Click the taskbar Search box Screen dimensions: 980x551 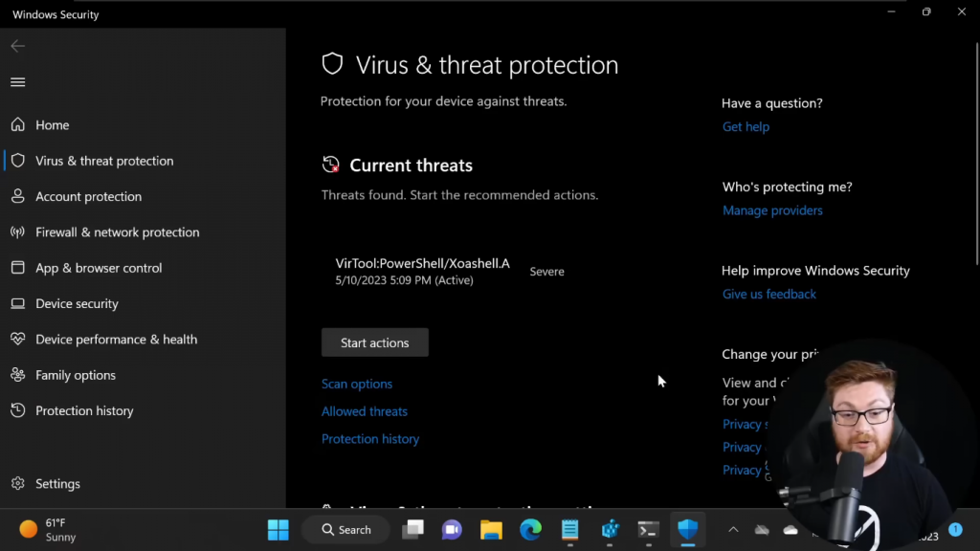pos(345,530)
